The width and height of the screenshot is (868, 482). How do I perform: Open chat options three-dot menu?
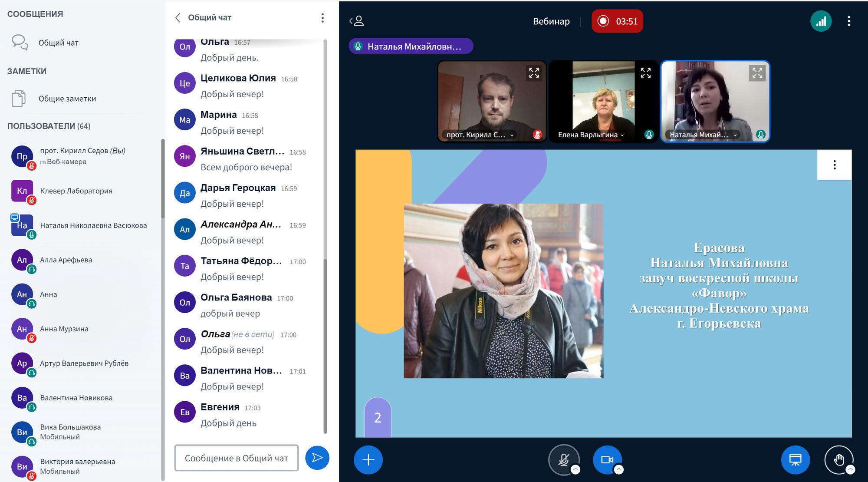pyautogui.click(x=322, y=18)
